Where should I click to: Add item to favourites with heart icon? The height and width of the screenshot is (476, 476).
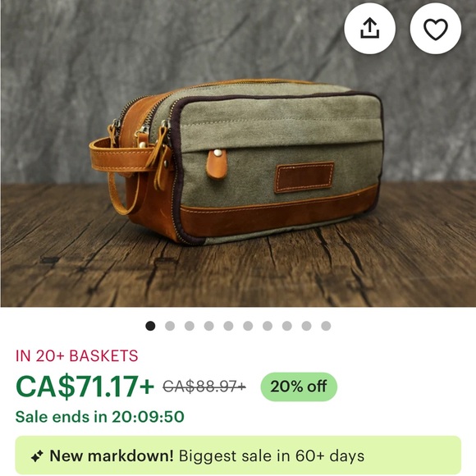coord(435,28)
